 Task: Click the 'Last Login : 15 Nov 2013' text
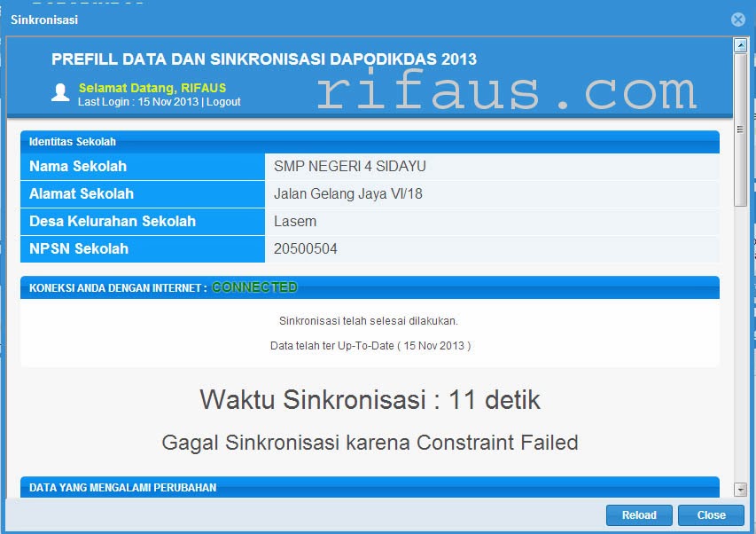tap(138, 102)
